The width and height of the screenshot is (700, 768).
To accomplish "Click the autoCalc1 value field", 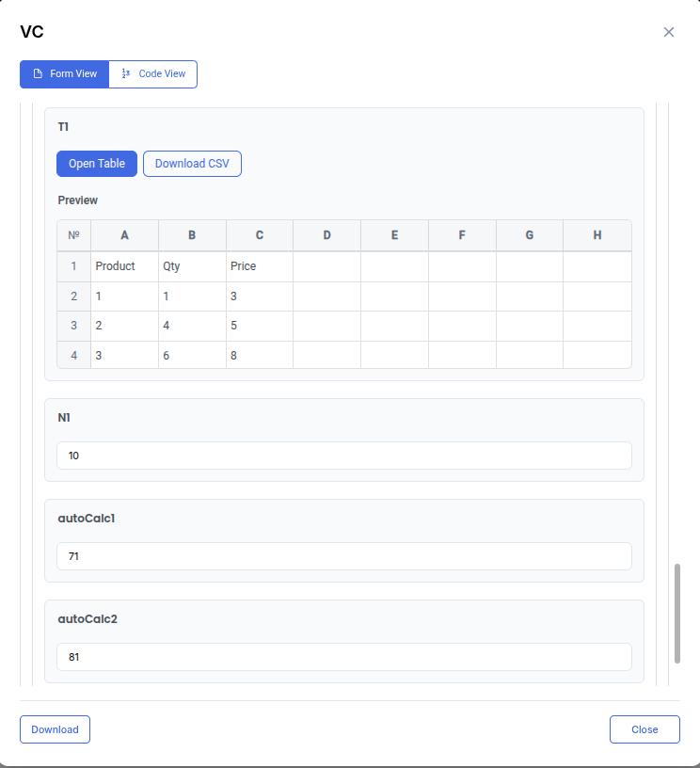I will point(343,556).
